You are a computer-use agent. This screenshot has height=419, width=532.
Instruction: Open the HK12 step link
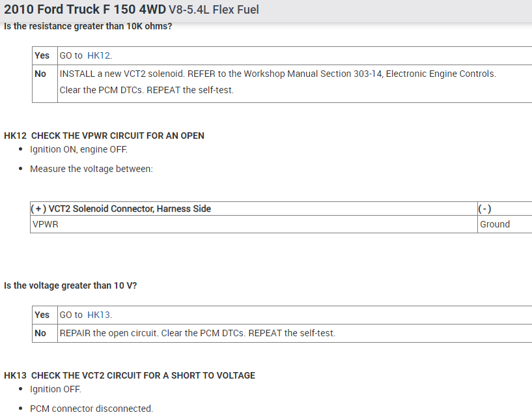pos(99,55)
